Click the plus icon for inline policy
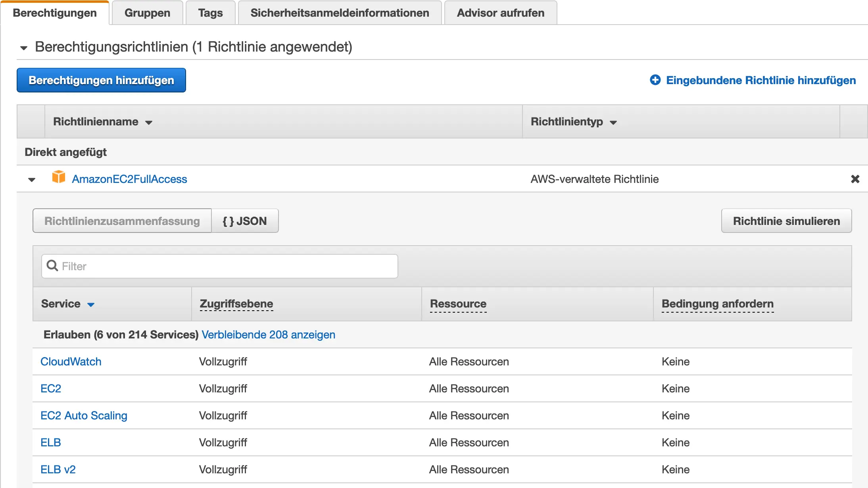Image resolution: width=868 pixels, height=488 pixels. tap(655, 80)
